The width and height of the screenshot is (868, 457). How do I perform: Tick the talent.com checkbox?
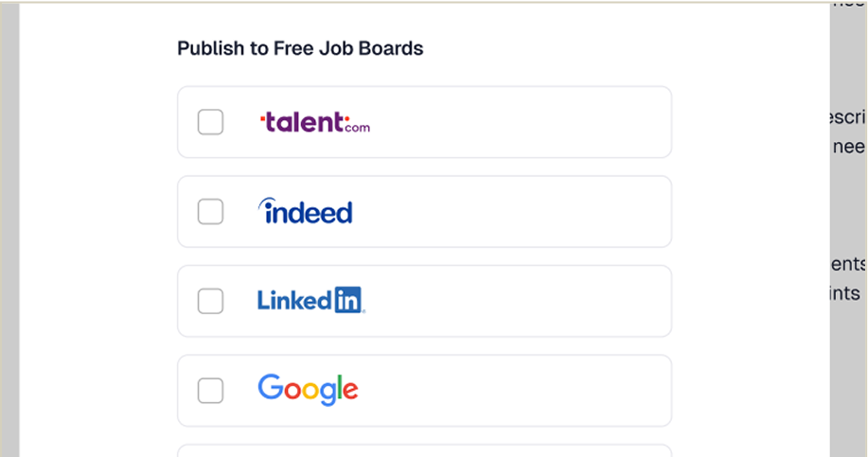[210, 122]
